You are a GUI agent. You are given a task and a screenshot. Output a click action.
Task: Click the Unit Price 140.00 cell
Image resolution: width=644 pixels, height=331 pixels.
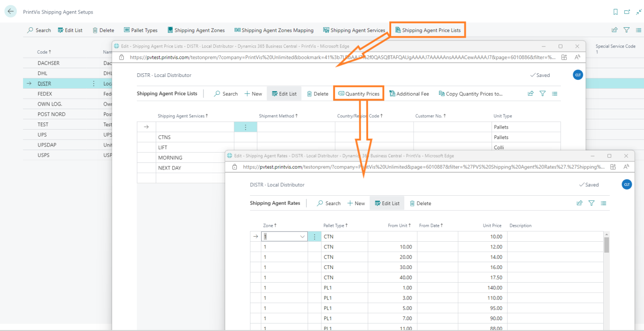pos(483,288)
